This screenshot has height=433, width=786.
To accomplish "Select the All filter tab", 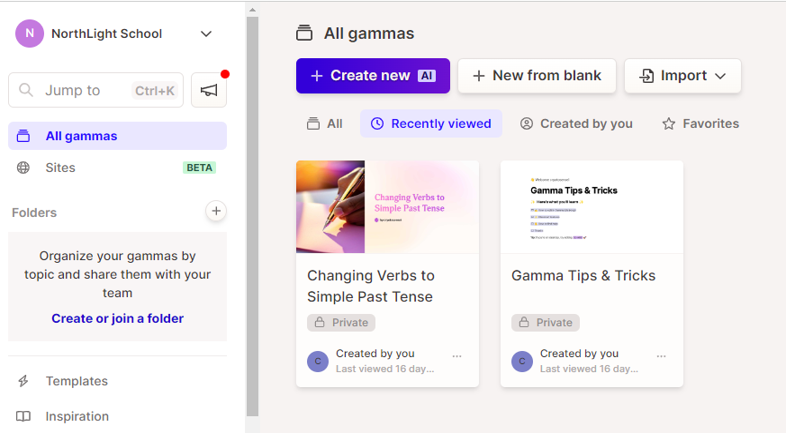I will 325,124.
